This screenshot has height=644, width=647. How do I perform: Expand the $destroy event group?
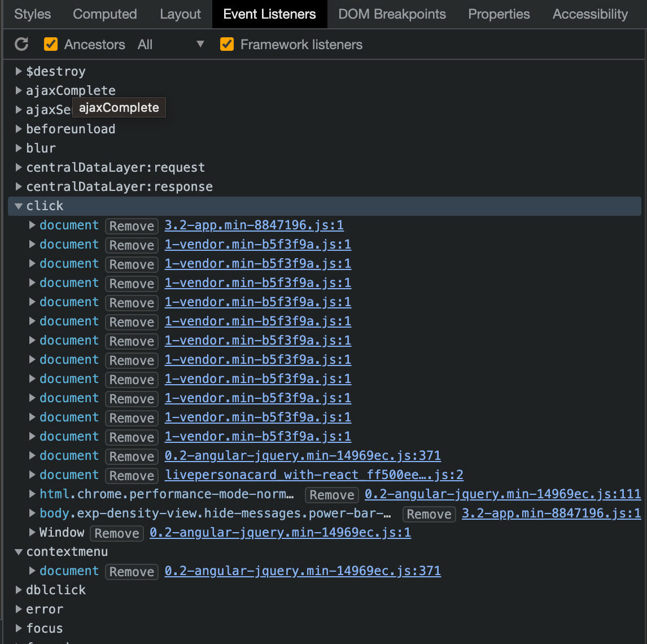click(x=19, y=71)
